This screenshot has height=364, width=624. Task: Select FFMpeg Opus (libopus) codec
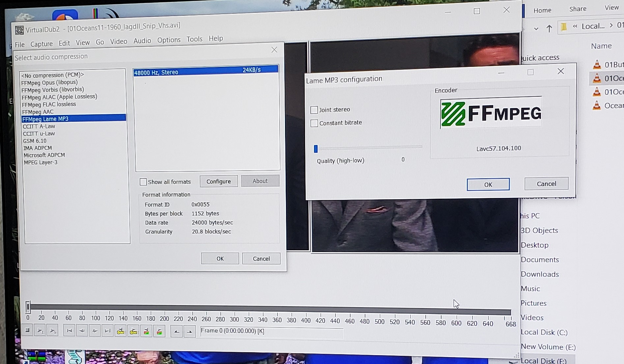click(49, 82)
